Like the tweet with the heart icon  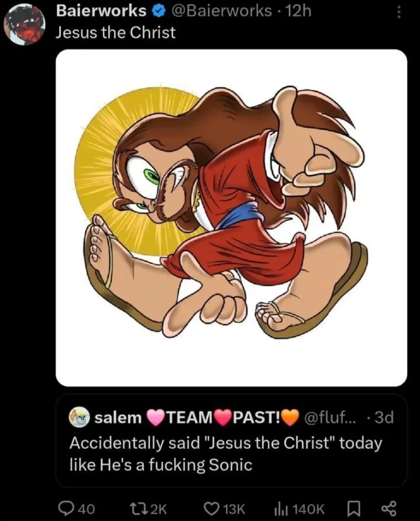tap(213, 508)
